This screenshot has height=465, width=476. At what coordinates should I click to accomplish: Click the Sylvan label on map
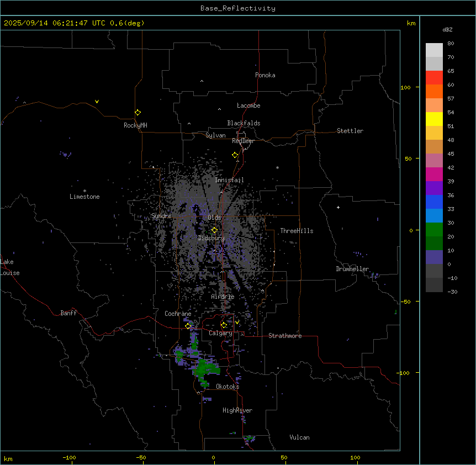(x=215, y=135)
